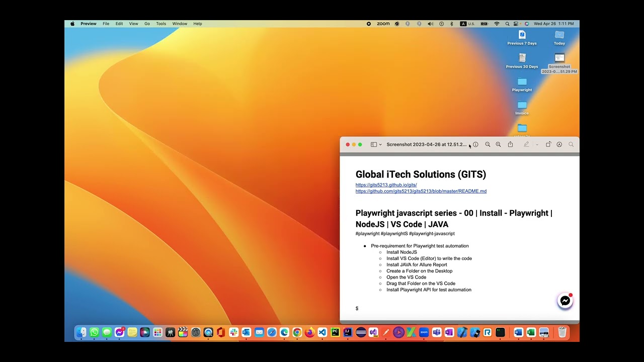
Task: Open Slack from the Dock
Action: pos(233,332)
